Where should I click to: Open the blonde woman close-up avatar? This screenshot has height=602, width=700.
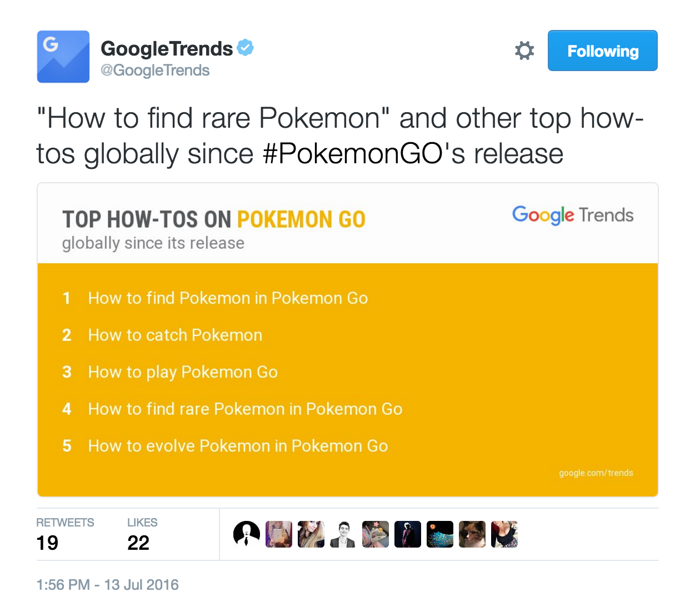coord(311,534)
